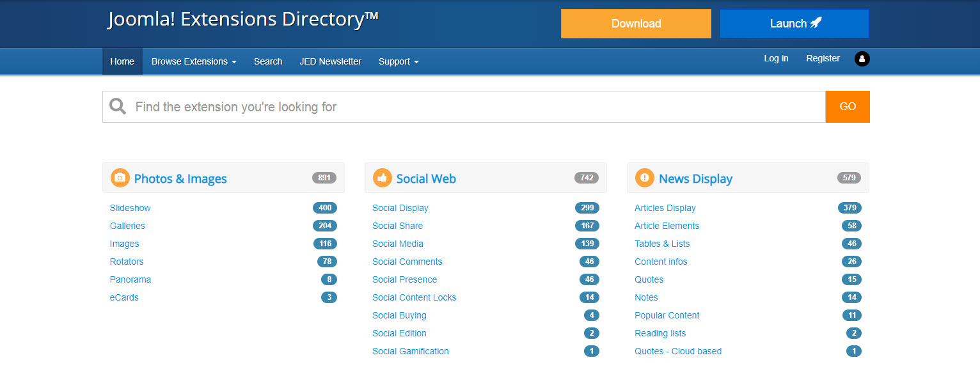Viewport: 980px width, 376px height.
Task: Open the Social Media subcategory
Action: pyautogui.click(x=398, y=244)
